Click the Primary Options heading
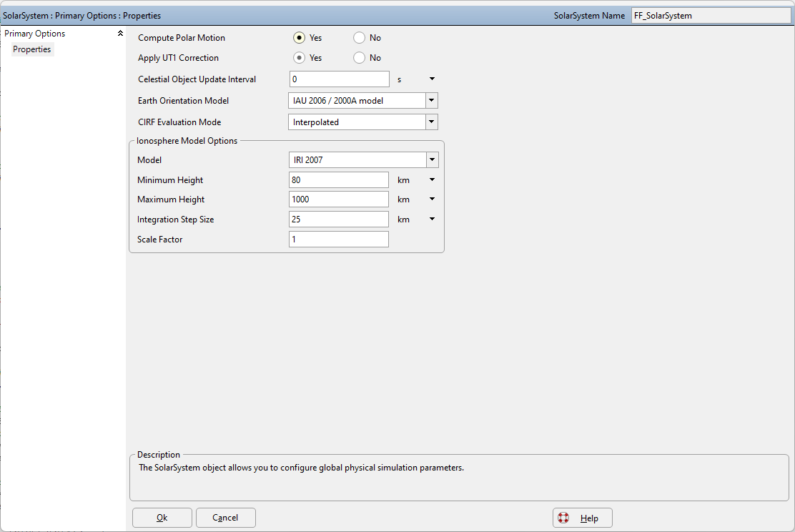The image size is (795, 532). click(x=35, y=34)
